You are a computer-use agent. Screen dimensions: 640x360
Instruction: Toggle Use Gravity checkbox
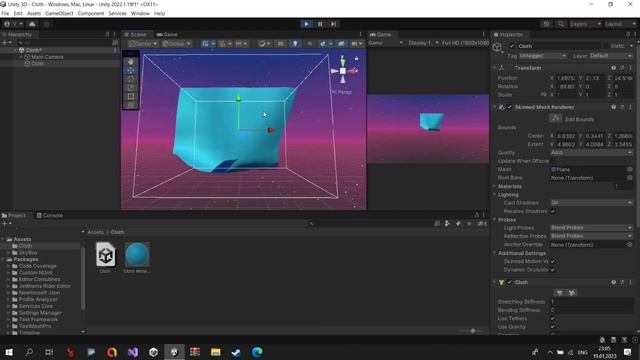(x=553, y=327)
